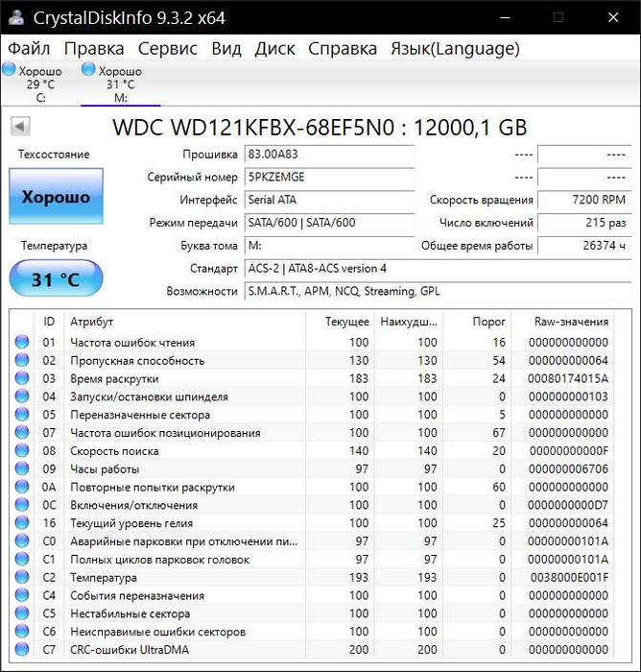Image resolution: width=641 pixels, height=672 pixels.
Task: Click the previous disk arrow button
Action: (x=20, y=126)
